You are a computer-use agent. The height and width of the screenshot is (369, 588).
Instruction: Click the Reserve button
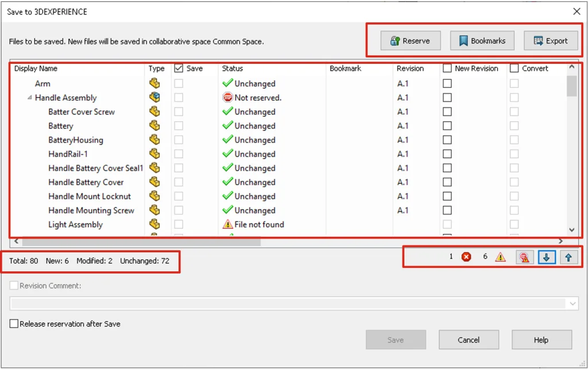click(x=410, y=41)
